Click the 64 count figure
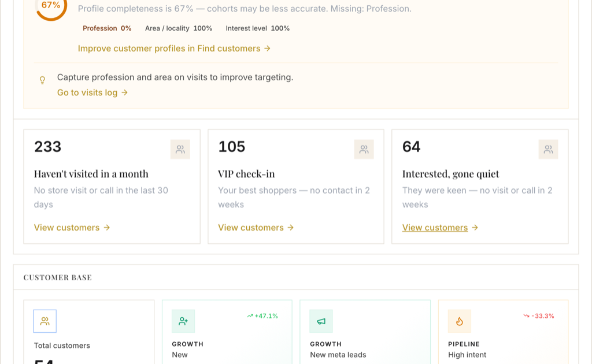The width and height of the screenshot is (592, 364). pos(411,147)
